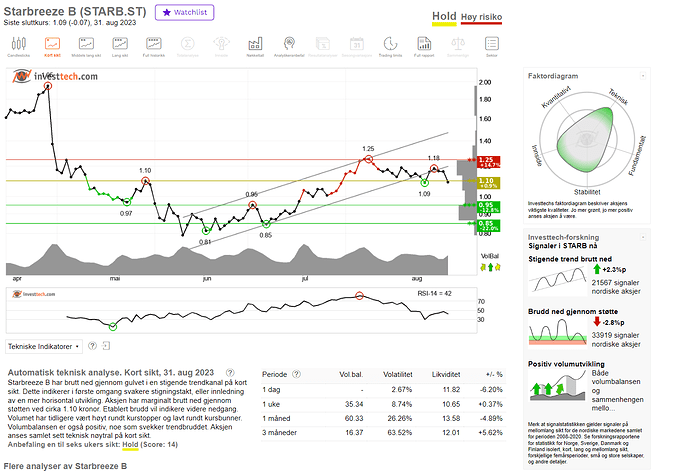Select the Kort sikt chart icon
690x471 pixels.
(x=52, y=47)
